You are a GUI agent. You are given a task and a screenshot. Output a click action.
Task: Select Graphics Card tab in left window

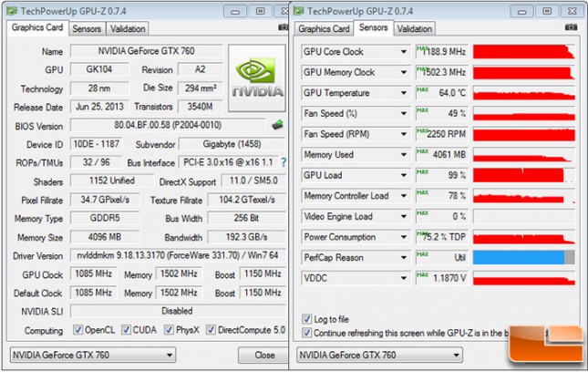pyautogui.click(x=37, y=27)
